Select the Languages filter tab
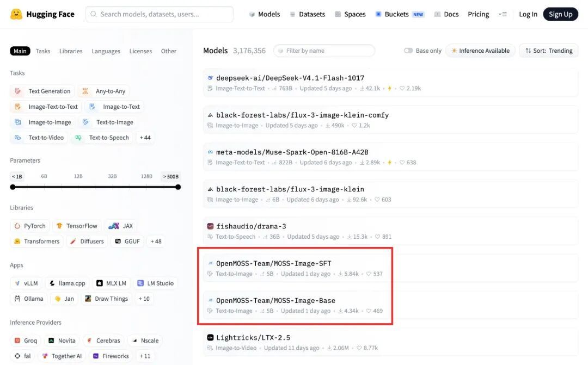 pyautogui.click(x=106, y=51)
